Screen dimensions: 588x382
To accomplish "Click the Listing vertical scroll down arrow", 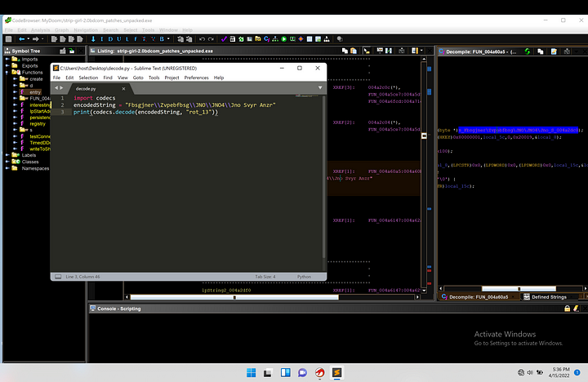I will pyautogui.click(x=424, y=290).
